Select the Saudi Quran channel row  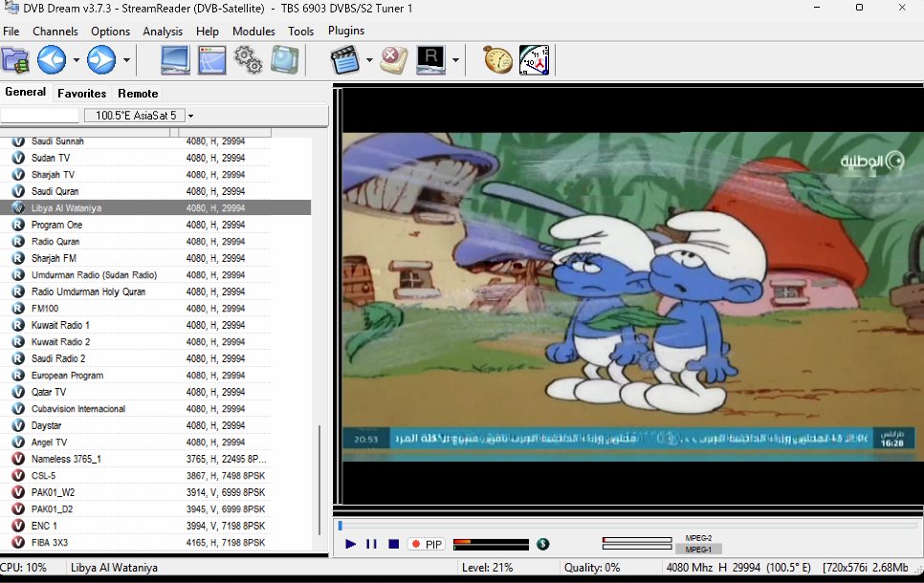pos(156,191)
